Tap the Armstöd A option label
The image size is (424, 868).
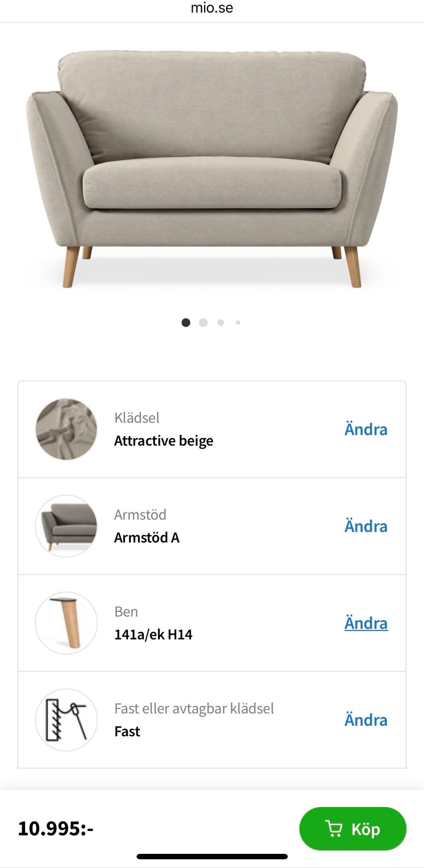click(x=147, y=538)
